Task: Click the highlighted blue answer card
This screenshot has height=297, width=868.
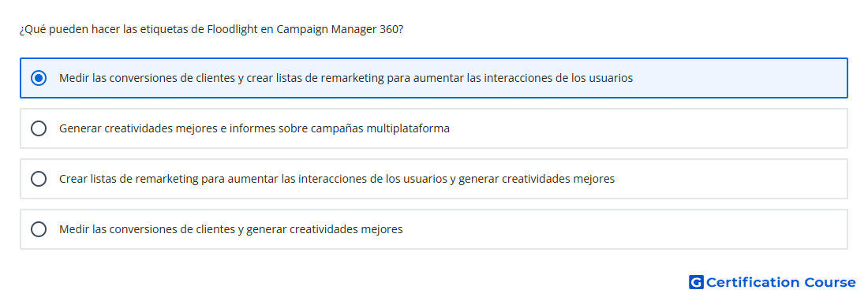Action: point(434,78)
